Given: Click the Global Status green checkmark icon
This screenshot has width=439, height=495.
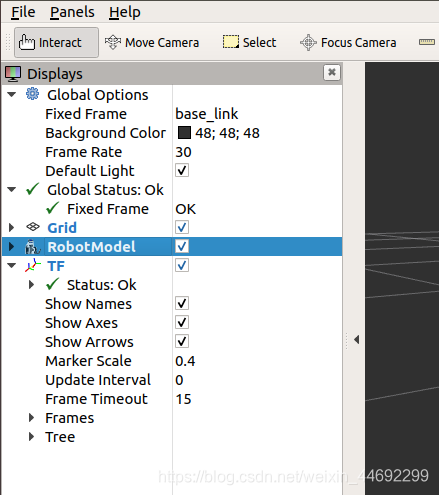Looking at the screenshot, I should click(x=33, y=189).
